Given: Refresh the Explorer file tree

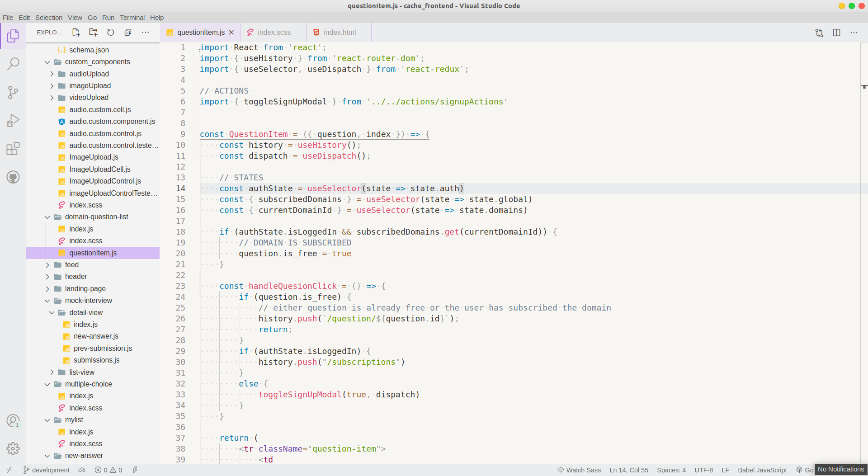Looking at the screenshot, I should tap(111, 32).
